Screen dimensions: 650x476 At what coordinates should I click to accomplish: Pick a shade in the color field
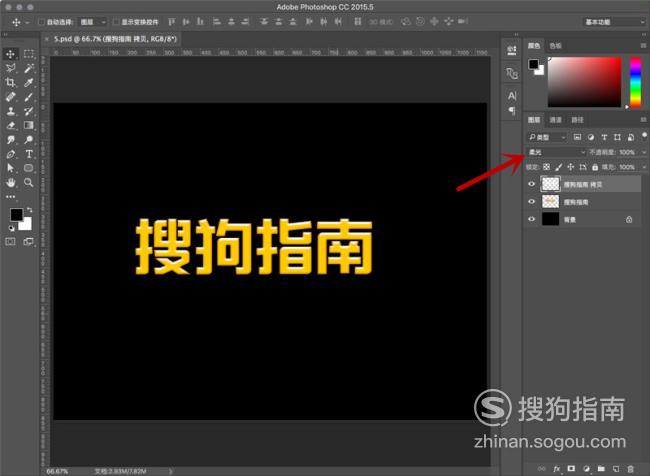tap(585, 82)
